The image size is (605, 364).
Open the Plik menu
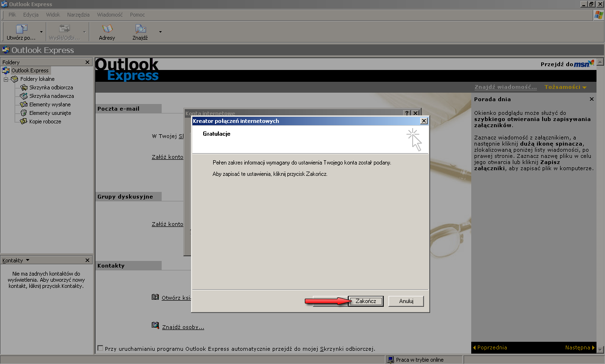click(x=12, y=15)
